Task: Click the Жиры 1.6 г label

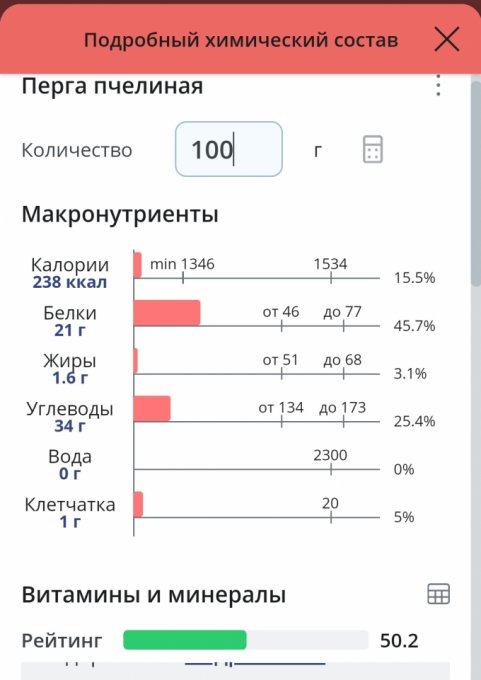Action: tap(70, 369)
